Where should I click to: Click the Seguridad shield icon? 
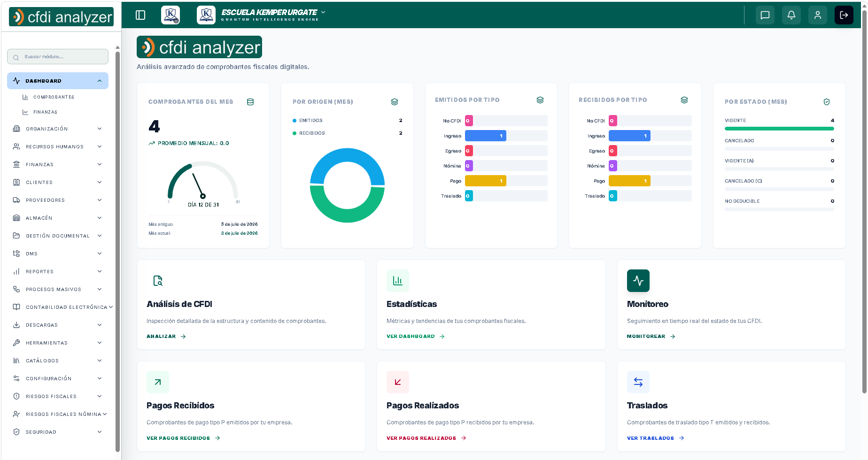click(16, 432)
